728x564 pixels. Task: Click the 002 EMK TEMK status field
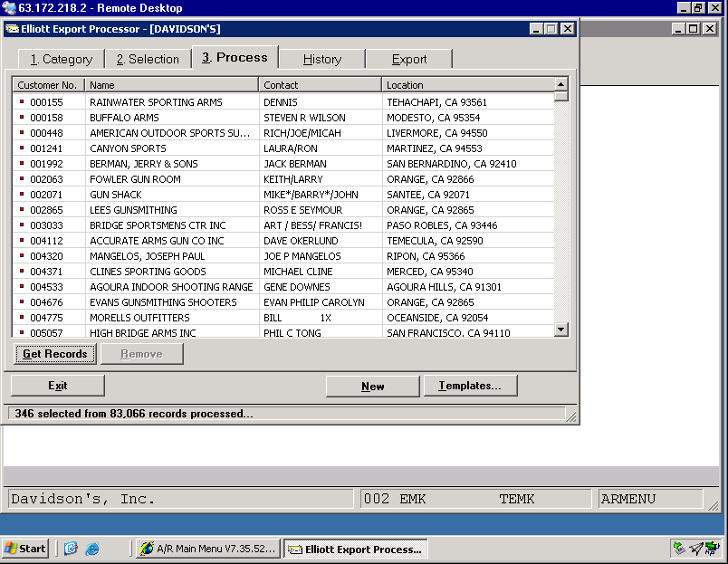tap(476, 499)
